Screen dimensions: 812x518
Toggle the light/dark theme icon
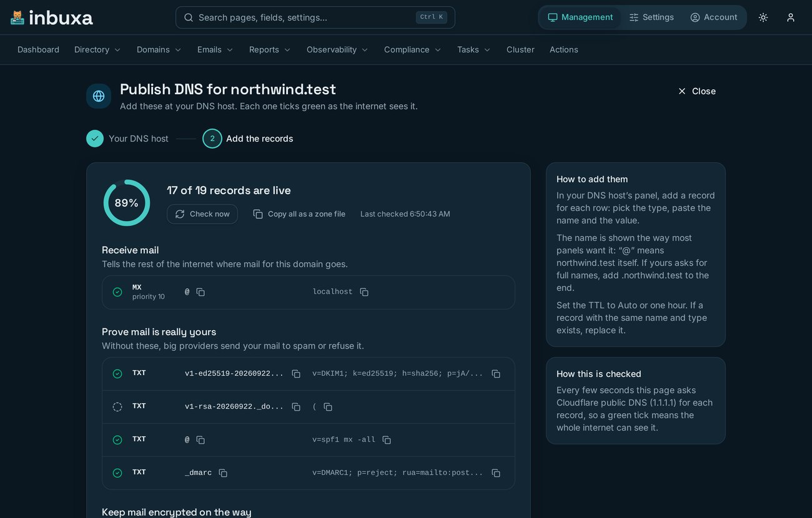pyautogui.click(x=763, y=17)
